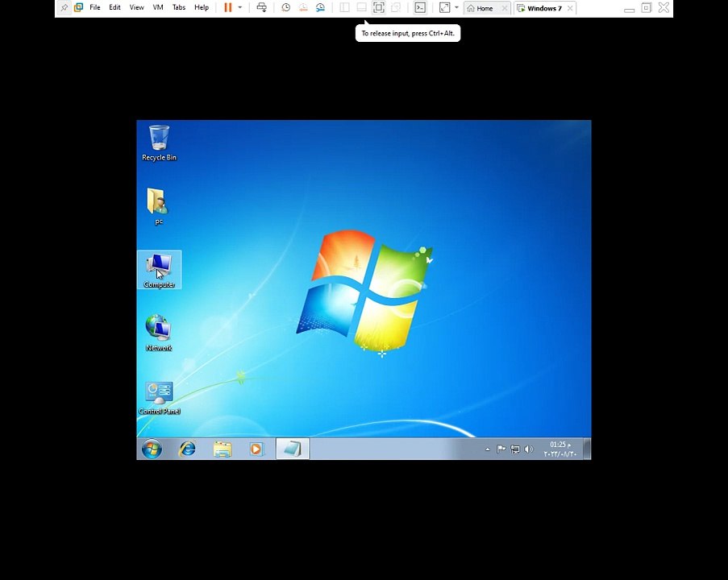The height and width of the screenshot is (580, 728).
Task: Show hidden tray icons arrow
Action: coord(488,449)
